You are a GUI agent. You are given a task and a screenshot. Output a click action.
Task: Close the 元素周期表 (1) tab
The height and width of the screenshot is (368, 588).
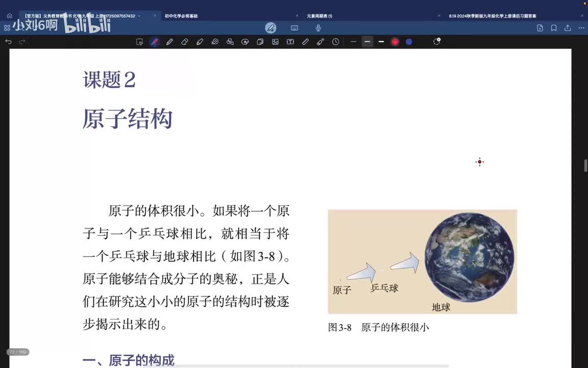[x=439, y=16]
